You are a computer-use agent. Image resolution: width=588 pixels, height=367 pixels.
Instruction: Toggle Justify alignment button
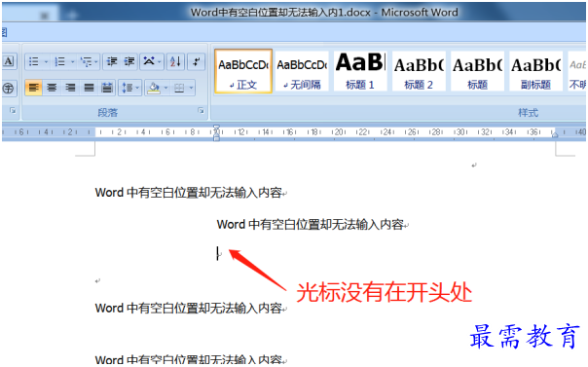(89, 88)
